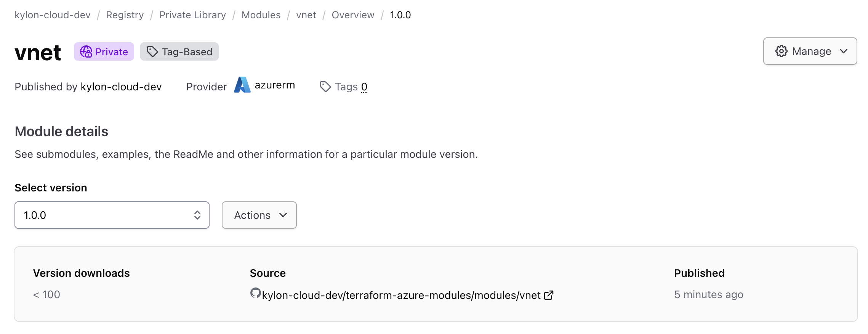Click the '< 100' downloads value
This screenshot has width=868, height=334.
pos(46,294)
